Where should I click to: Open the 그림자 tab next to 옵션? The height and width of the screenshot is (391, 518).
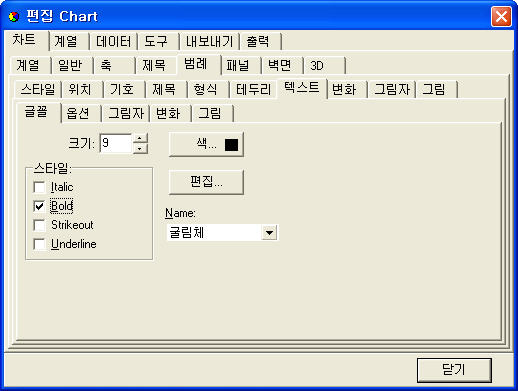pyautogui.click(x=126, y=113)
